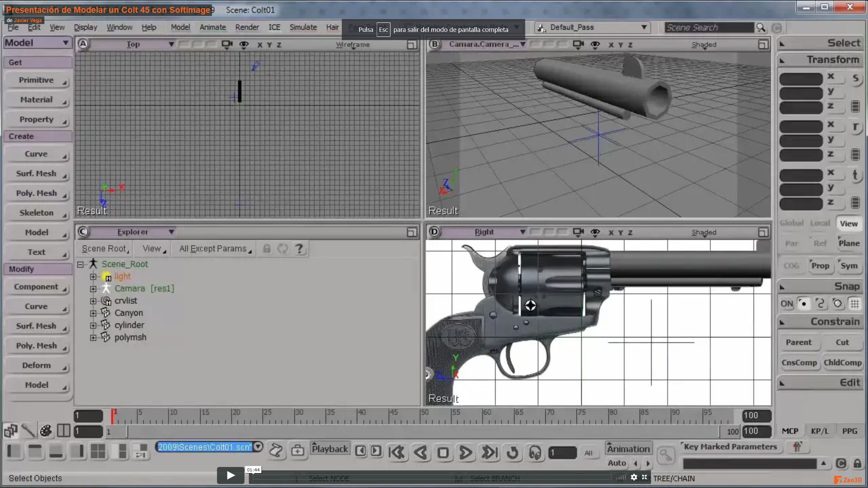
Task: Jump to last frame playback icon
Action: [x=489, y=452]
